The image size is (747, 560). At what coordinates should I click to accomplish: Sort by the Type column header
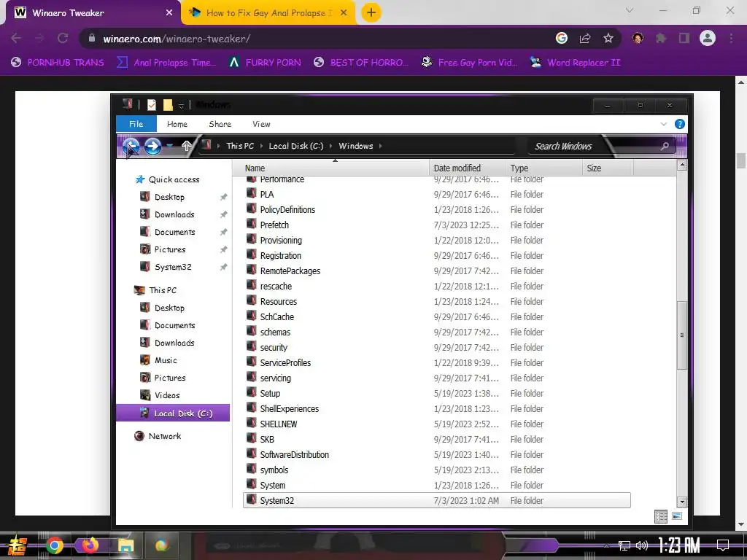click(x=543, y=168)
